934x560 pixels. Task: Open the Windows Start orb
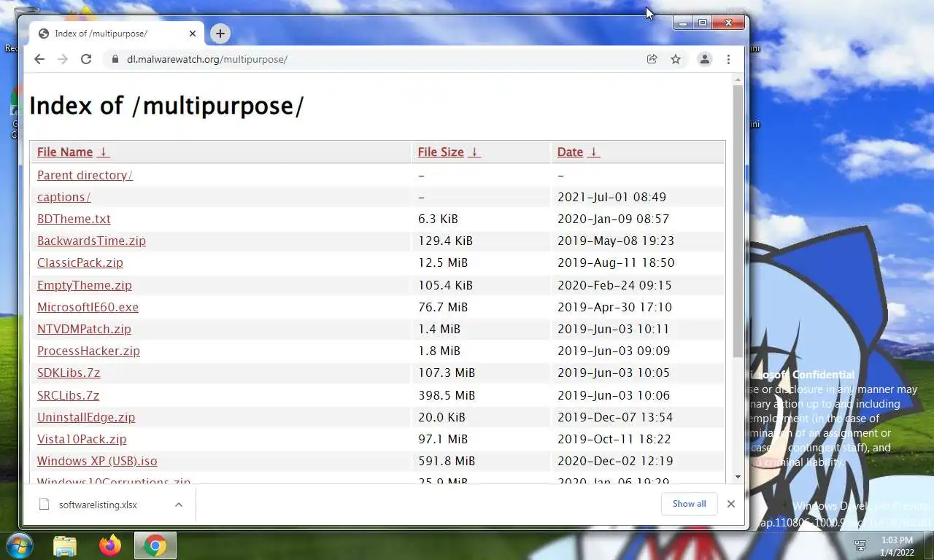20,545
